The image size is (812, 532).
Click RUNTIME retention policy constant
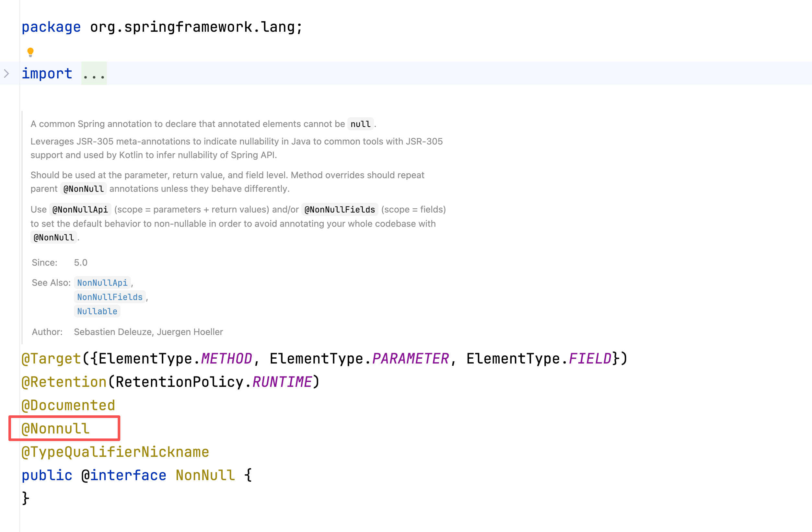(282, 382)
